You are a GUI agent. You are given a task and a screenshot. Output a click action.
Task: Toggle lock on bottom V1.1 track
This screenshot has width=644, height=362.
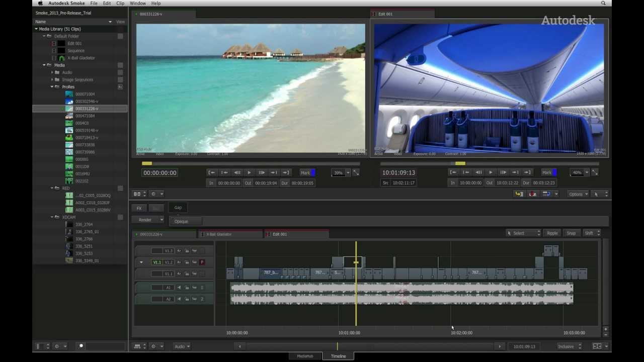(187, 274)
